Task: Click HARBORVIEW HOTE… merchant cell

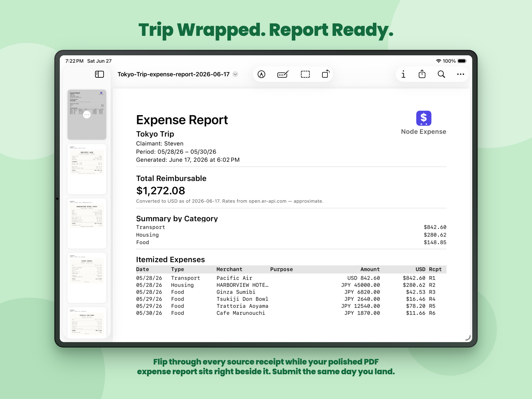Action: tap(242, 285)
